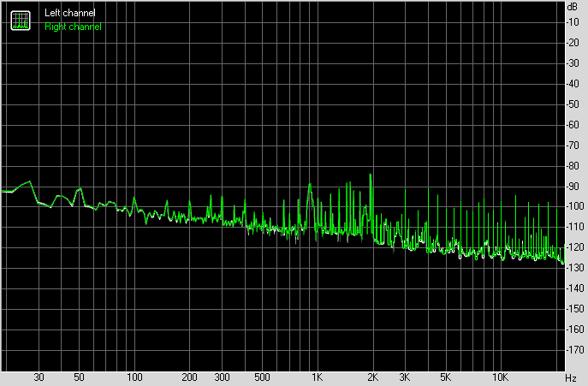The height and width of the screenshot is (386, 588).
Task: Click the "1K" frequency axis label
Action: coord(318,377)
